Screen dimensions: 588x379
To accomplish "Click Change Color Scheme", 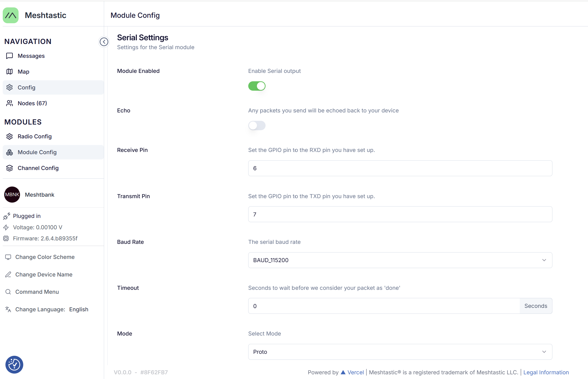I will pos(45,257).
